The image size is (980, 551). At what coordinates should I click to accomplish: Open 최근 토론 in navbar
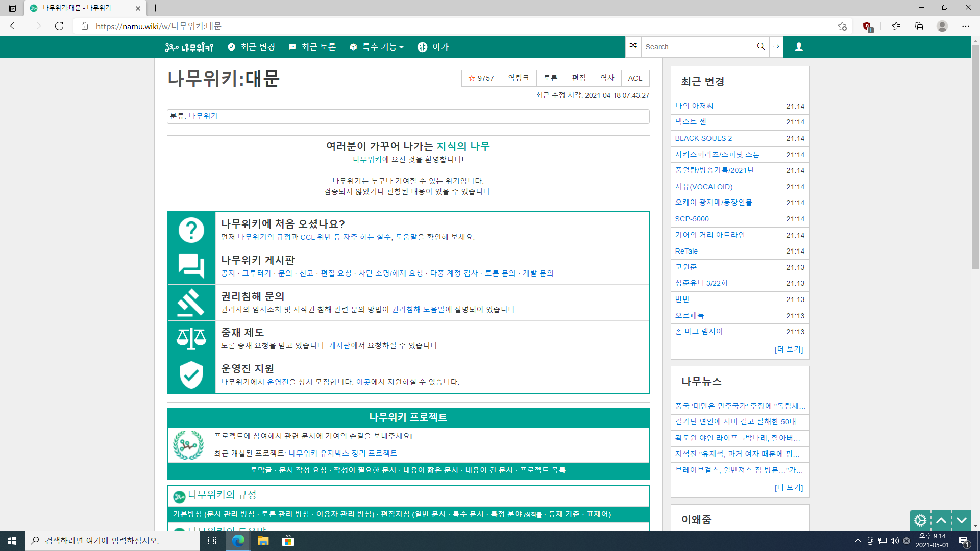click(312, 47)
